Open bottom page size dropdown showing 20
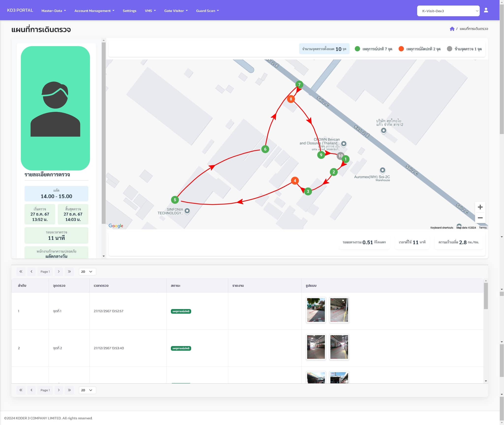Image resolution: width=504 pixels, height=425 pixels. pyautogui.click(x=87, y=390)
